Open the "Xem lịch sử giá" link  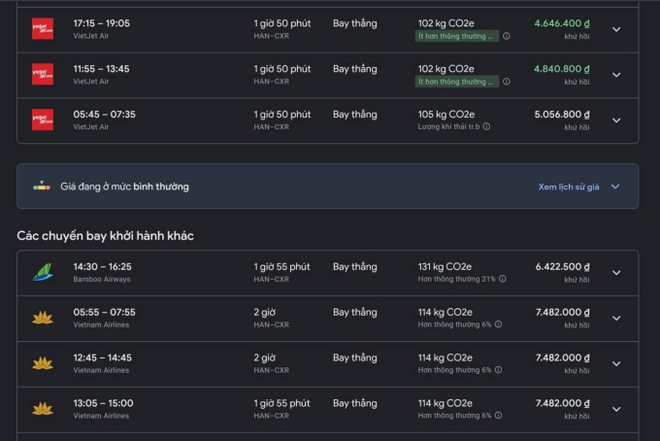[568, 187]
